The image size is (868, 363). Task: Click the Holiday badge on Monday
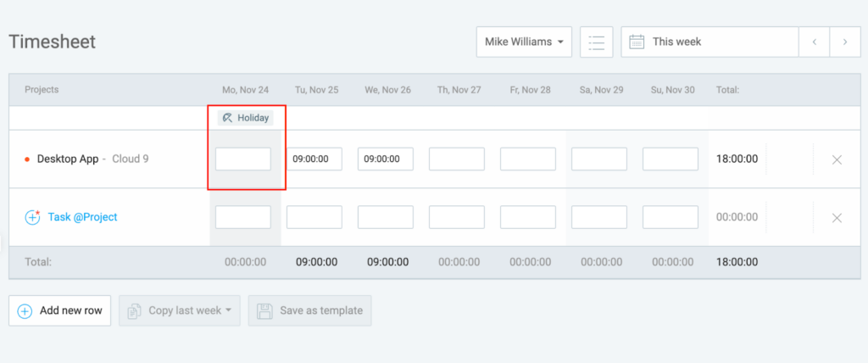245,118
